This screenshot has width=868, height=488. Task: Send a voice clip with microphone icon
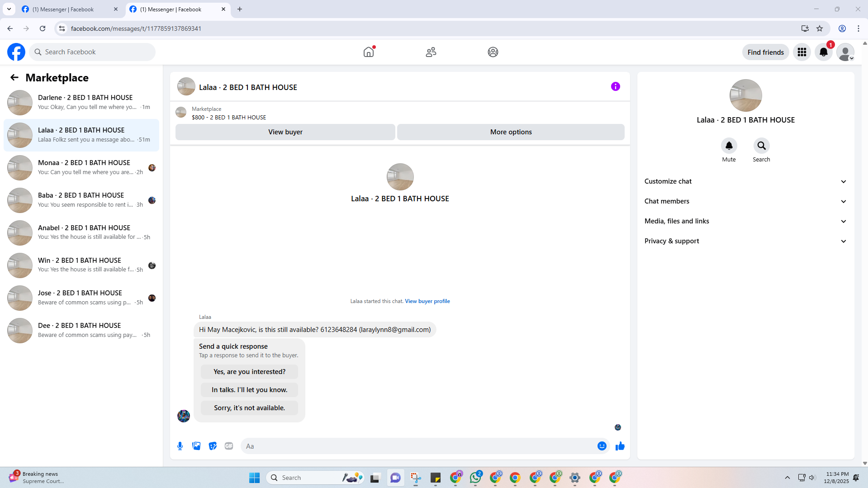point(180,446)
